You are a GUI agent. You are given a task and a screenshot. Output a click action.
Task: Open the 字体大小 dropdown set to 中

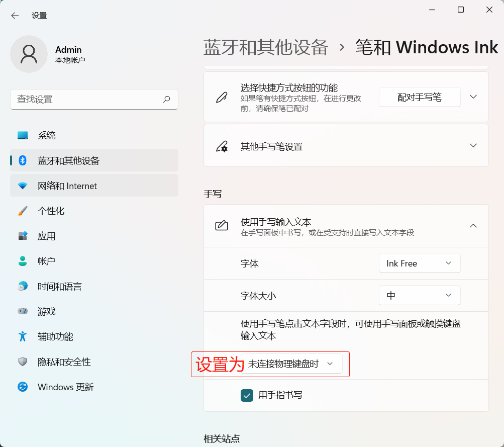pos(420,295)
